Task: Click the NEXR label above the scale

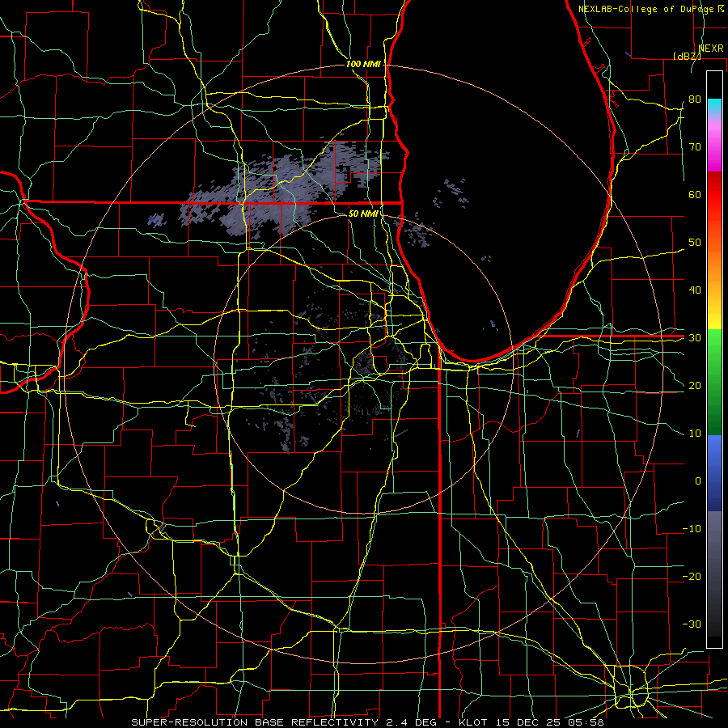Action: click(711, 49)
